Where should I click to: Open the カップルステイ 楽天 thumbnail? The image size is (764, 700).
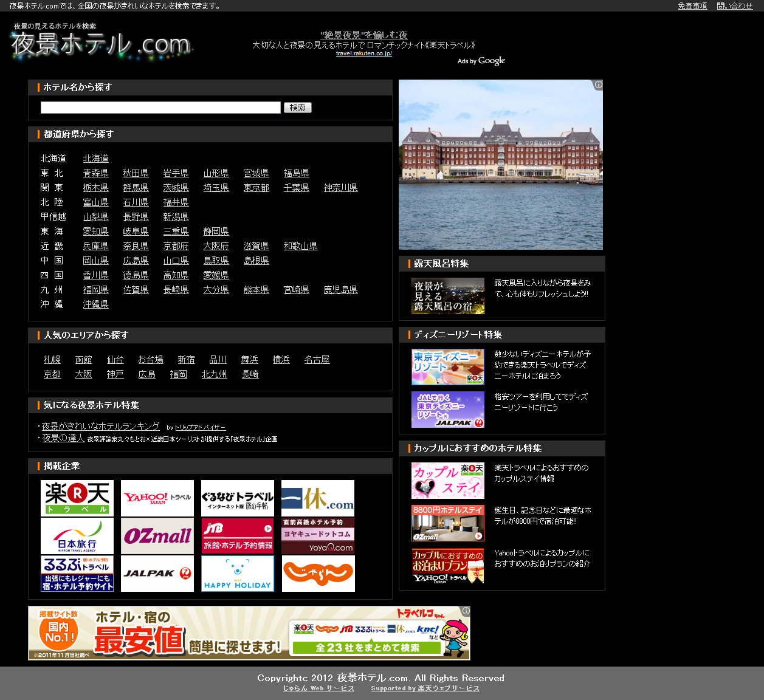[x=448, y=481]
